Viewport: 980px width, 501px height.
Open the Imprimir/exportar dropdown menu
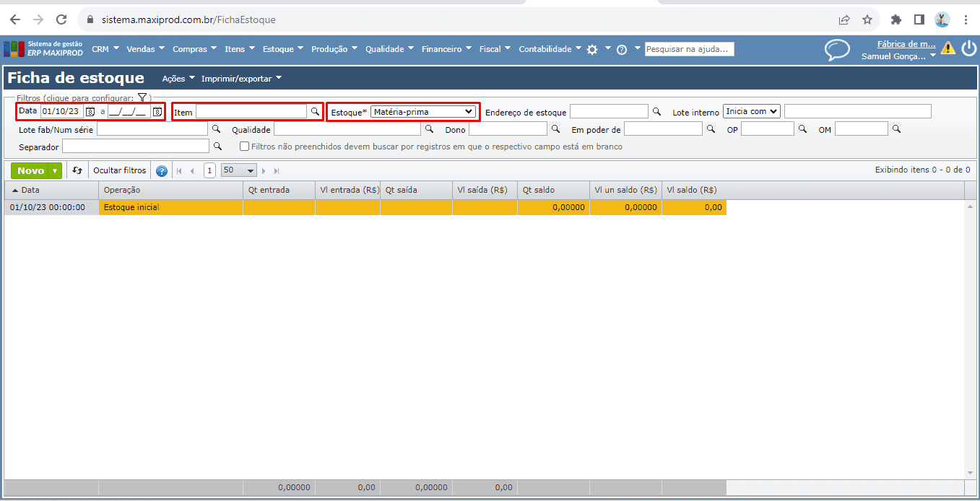241,78
